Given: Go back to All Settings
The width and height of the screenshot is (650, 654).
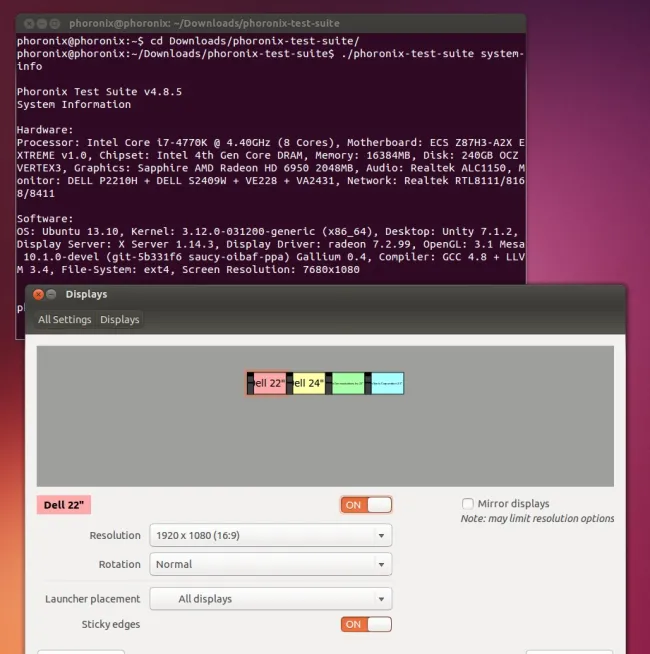Looking at the screenshot, I should (x=65, y=319).
